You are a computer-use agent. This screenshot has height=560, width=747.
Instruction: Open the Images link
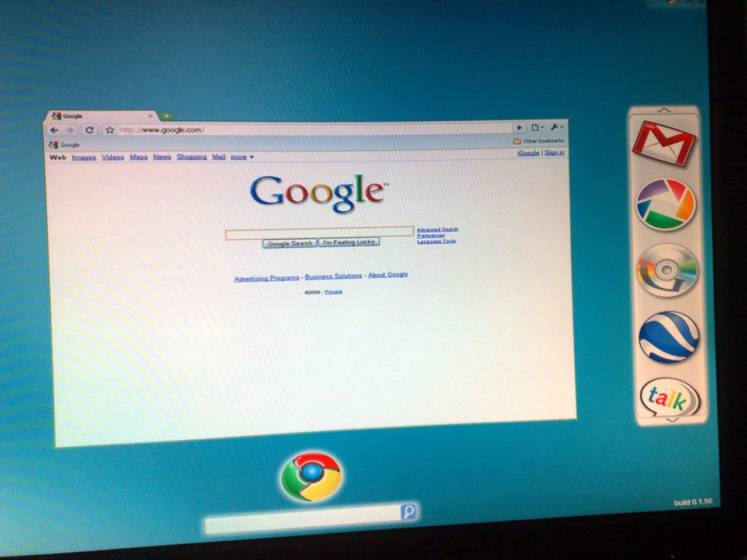84,157
